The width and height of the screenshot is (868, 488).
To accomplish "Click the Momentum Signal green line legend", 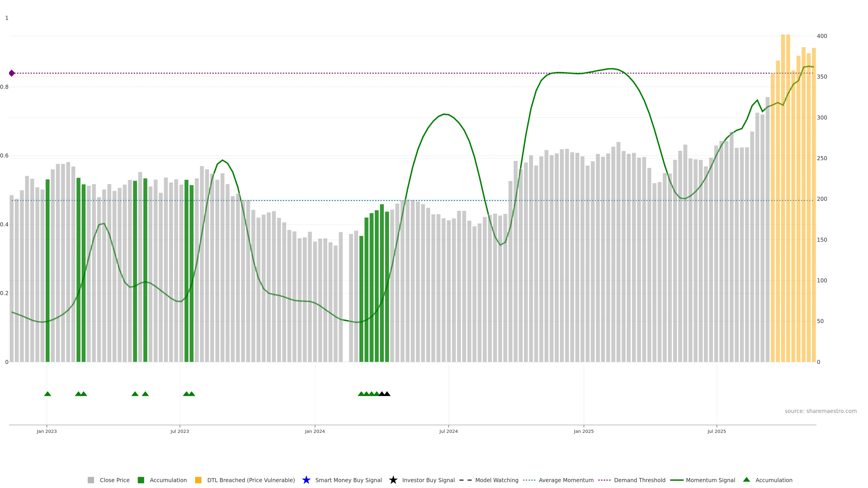I will 677,480.
